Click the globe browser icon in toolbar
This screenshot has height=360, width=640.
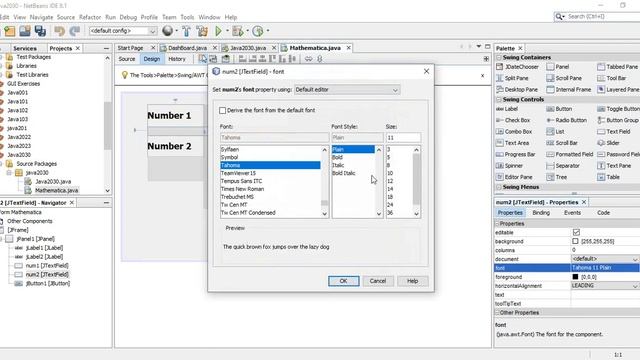(x=167, y=31)
